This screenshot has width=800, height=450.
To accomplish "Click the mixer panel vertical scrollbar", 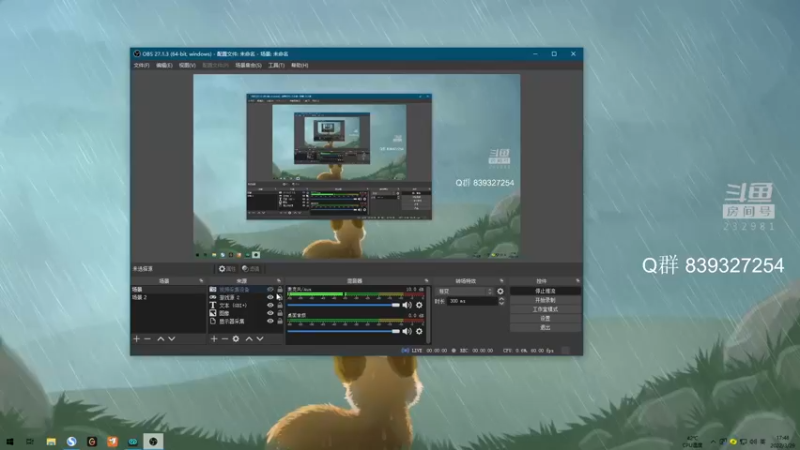I will click(428, 314).
